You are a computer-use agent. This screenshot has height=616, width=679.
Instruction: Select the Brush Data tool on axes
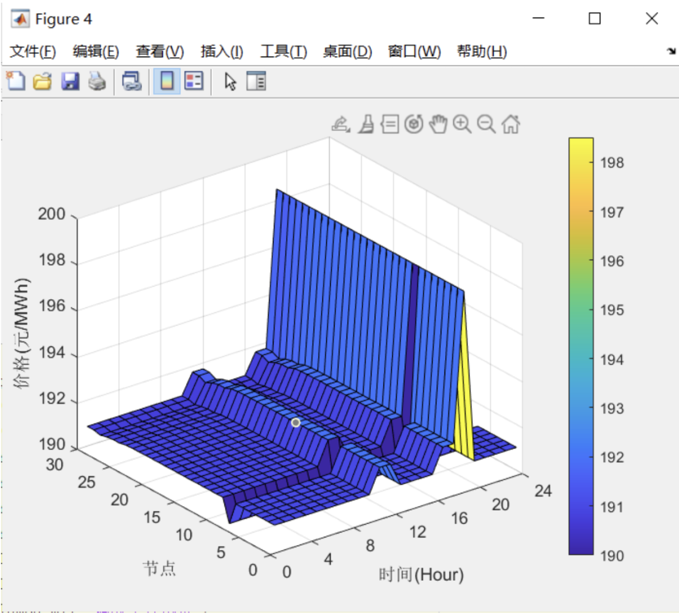pos(367,124)
